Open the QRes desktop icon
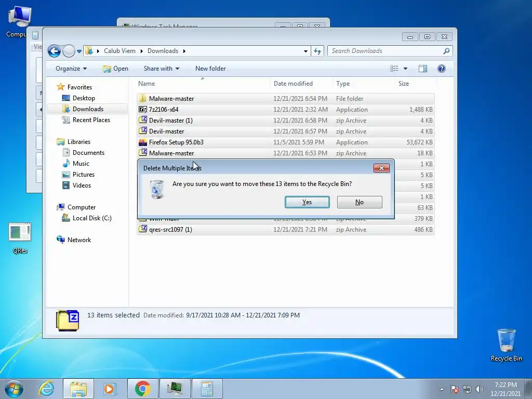532x399 pixels. coord(20,238)
